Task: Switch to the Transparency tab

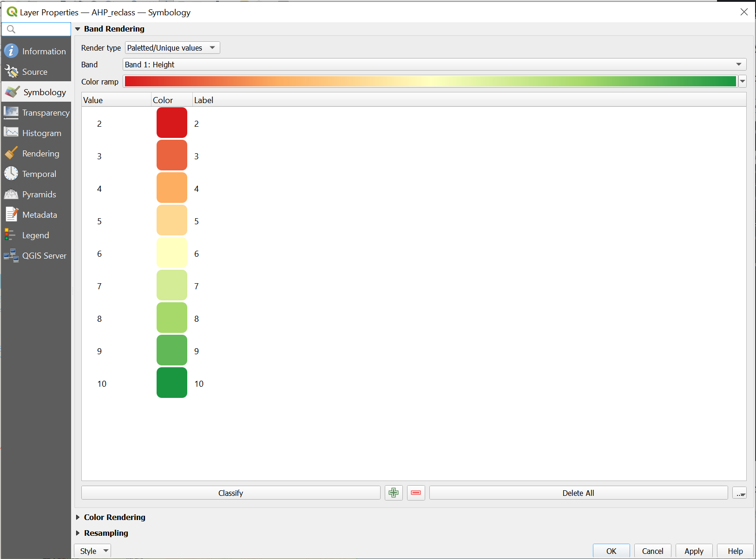Action: (46, 113)
